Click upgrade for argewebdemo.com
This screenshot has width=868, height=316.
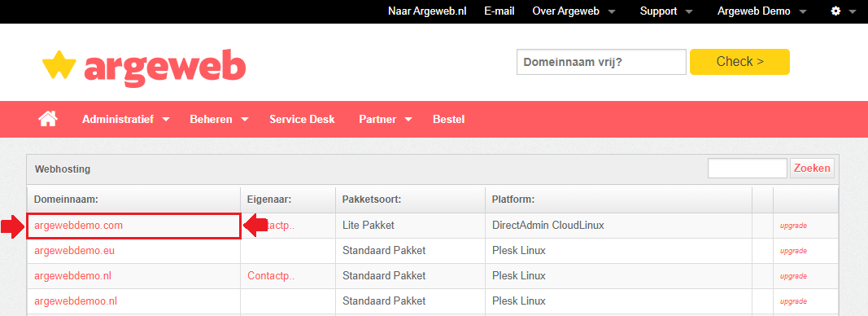tap(793, 226)
